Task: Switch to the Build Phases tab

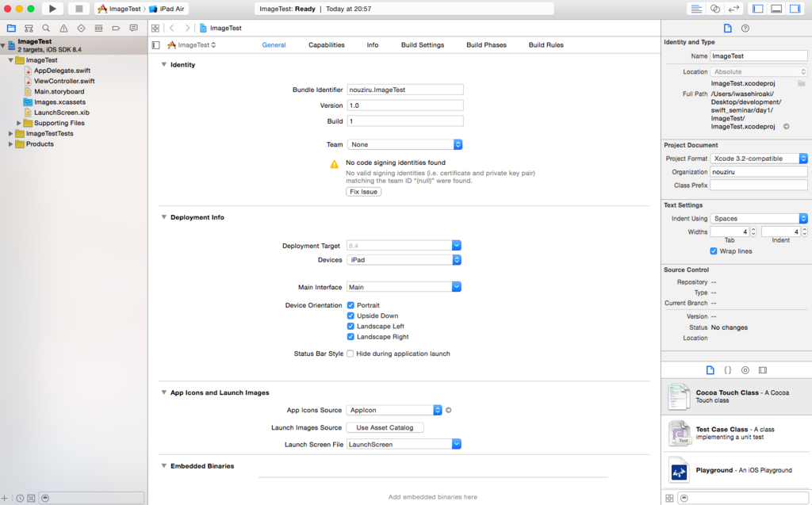Action: pyautogui.click(x=486, y=45)
